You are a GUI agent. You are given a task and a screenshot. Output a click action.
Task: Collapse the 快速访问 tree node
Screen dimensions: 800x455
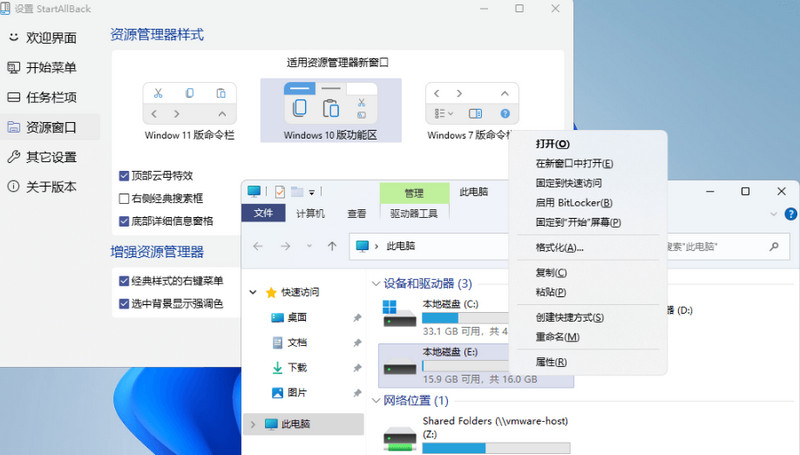click(253, 292)
